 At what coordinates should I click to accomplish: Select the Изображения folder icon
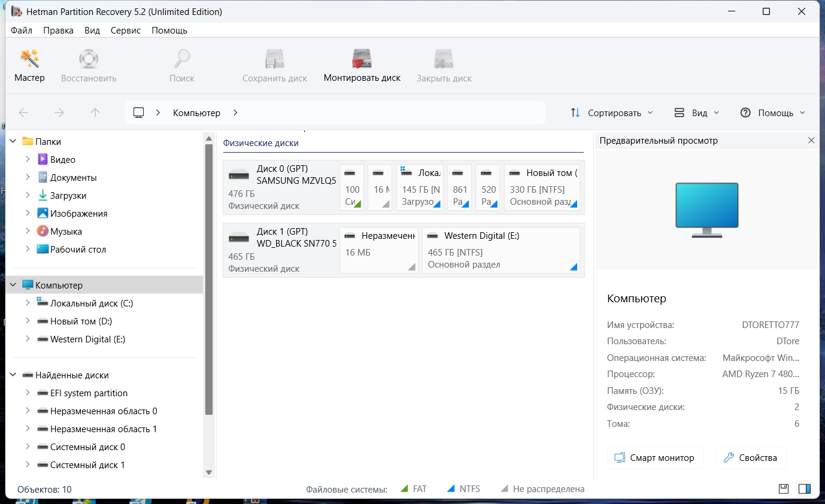43,214
